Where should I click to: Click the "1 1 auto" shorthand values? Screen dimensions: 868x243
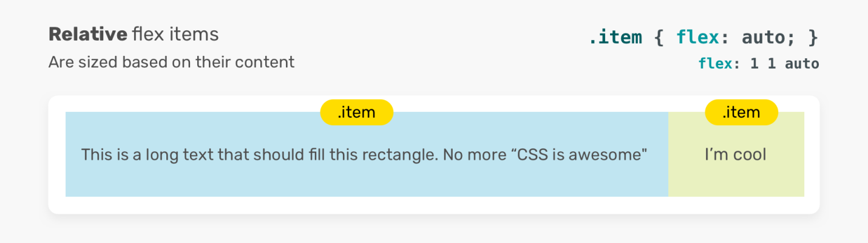(x=785, y=63)
